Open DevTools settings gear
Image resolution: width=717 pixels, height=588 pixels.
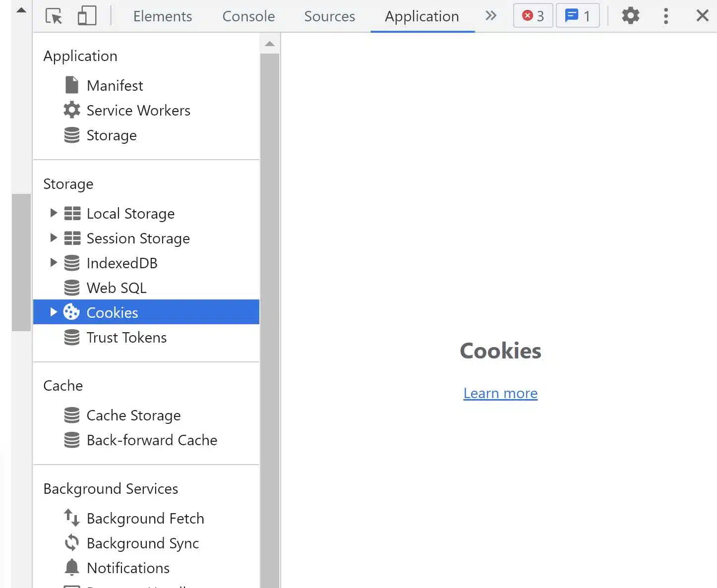click(630, 15)
